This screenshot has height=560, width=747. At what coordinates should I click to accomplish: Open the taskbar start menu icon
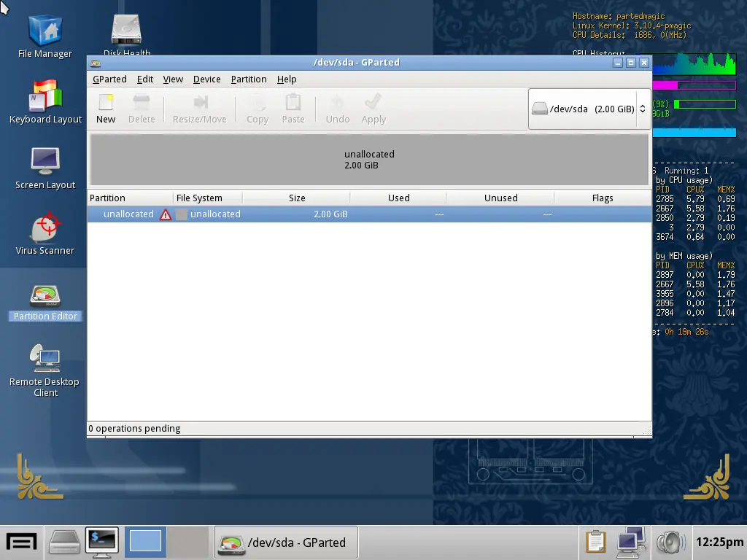coord(21,542)
